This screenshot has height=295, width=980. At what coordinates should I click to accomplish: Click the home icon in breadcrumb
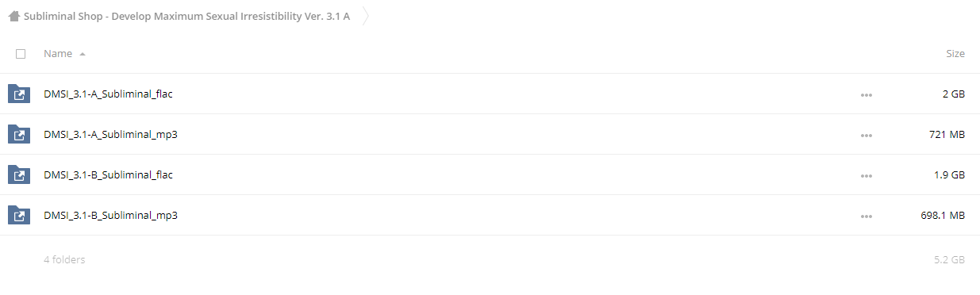pos(14,16)
